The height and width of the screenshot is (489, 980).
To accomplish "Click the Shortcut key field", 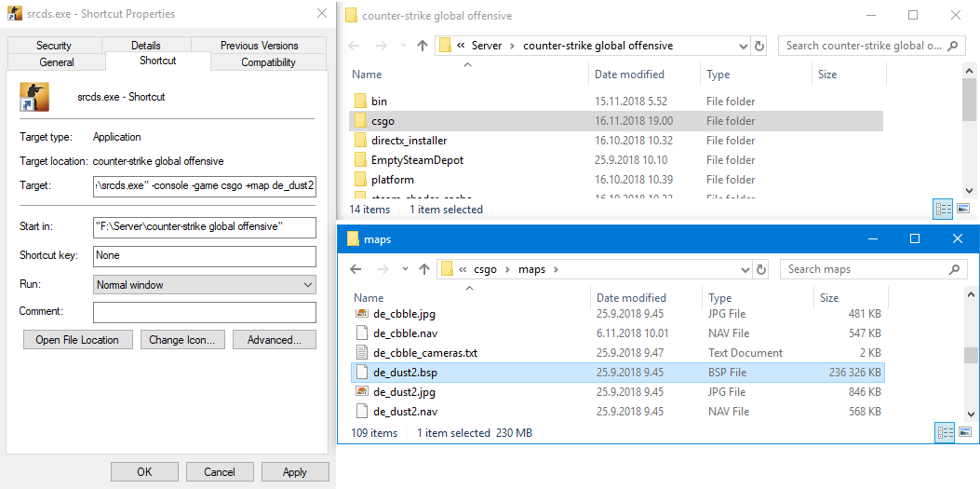I will coord(205,256).
